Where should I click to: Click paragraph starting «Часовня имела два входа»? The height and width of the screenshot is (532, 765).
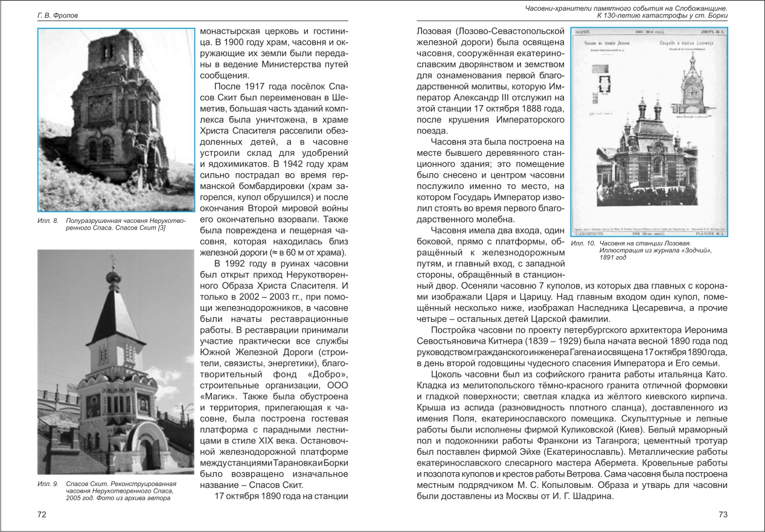[x=490, y=252]
